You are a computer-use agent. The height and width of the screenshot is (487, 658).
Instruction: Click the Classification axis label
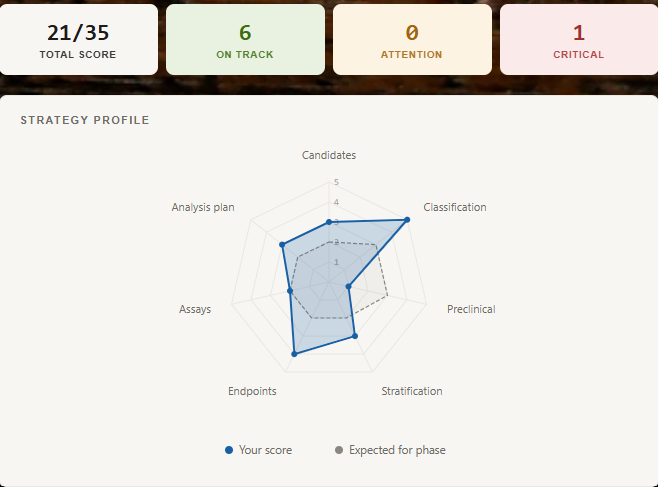455,207
